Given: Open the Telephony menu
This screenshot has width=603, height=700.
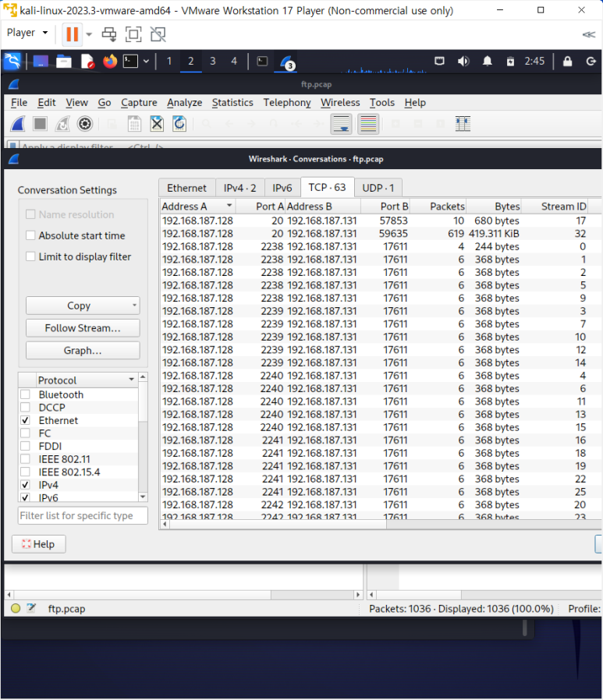Looking at the screenshot, I should coord(287,102).
